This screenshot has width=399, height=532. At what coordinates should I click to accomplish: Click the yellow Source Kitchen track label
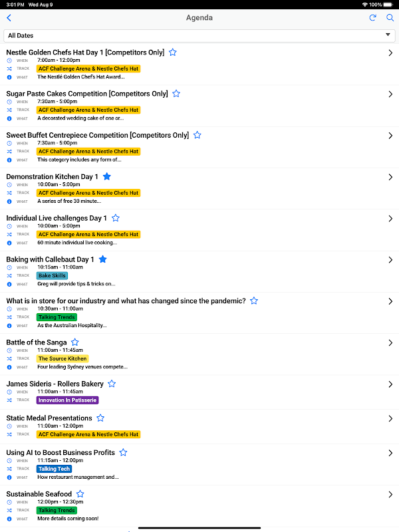[x=63, y=358]
